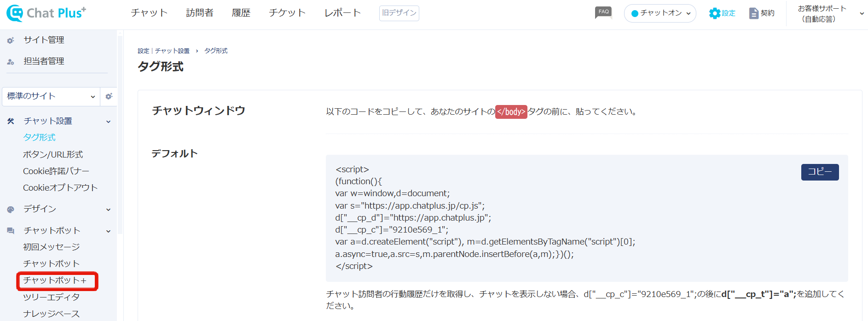This screenshot has width=868, height=321.
Task: Expand the お客様サポート account menu
Action: pos(830,14)
